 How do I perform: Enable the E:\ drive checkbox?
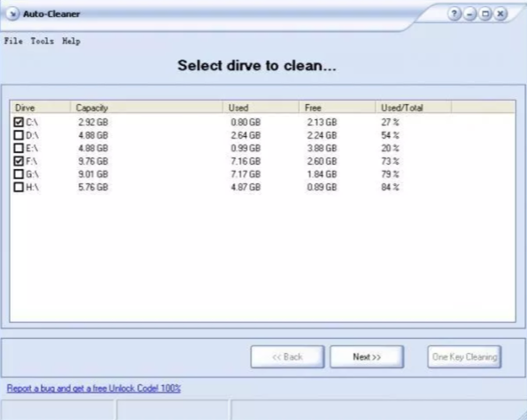click(x=19, y=148)
